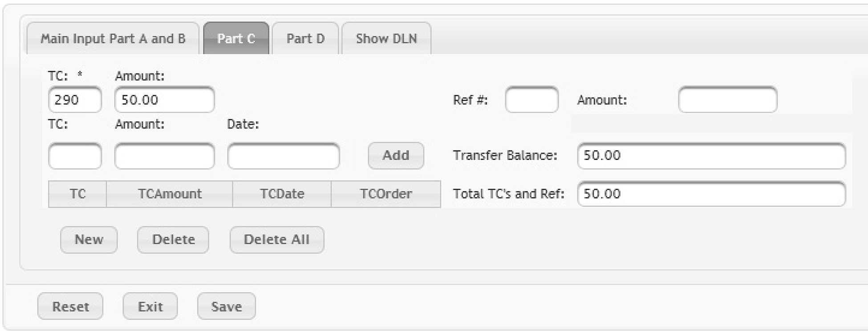Save the form with the Save button
The image size is (868, 336).
coord(226,306)
